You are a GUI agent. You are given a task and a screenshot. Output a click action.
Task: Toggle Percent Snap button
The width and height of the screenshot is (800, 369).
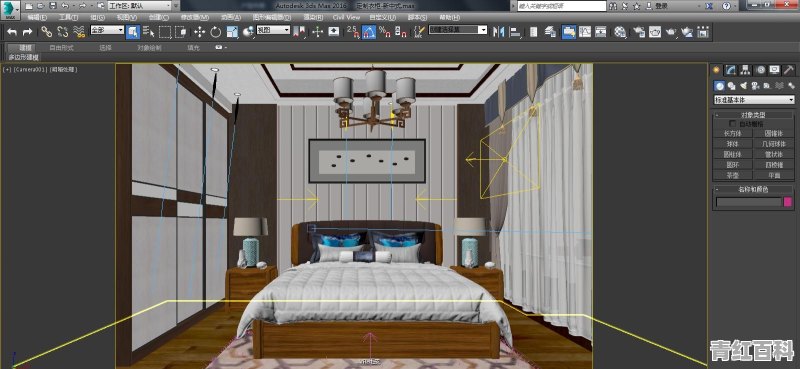[385, 32]
